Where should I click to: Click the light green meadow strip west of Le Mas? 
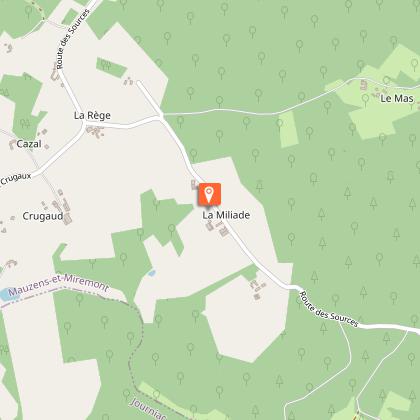click(x=288, y=129)
